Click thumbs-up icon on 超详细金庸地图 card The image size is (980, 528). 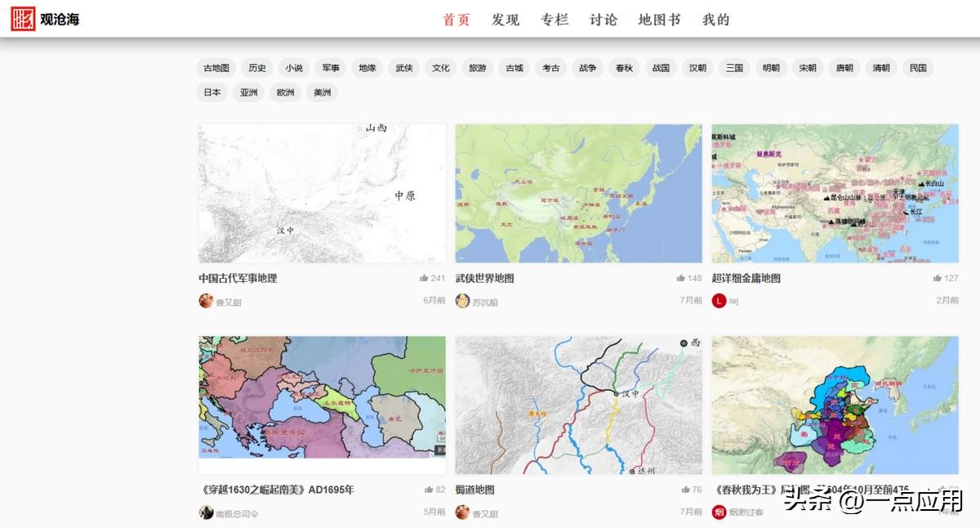pos(937,278)
